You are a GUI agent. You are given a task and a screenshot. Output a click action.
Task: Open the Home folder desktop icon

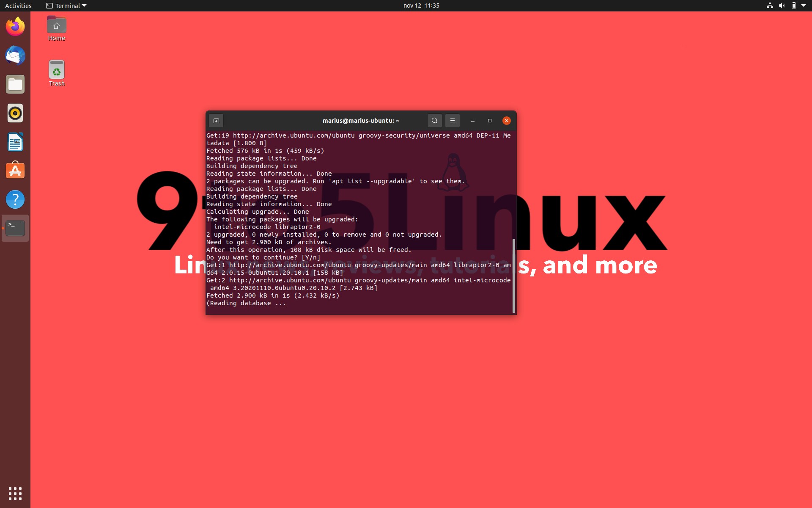[57, 29]
